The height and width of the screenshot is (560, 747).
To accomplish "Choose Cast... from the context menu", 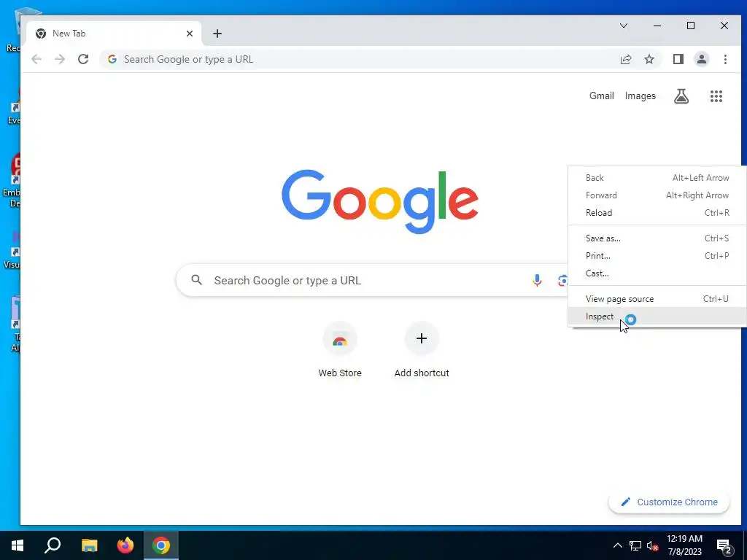I will point(657,273).
